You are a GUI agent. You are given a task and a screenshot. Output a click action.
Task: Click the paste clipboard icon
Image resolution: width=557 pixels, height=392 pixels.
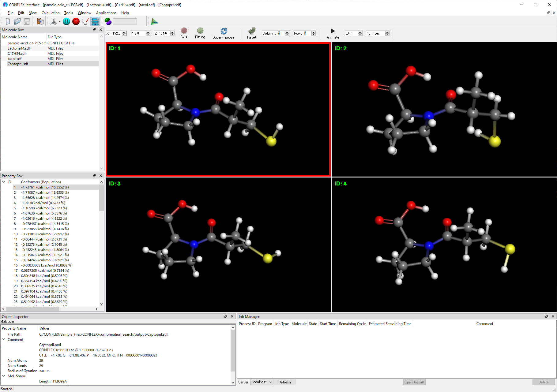pyautogui.click(x=40, y=21)
